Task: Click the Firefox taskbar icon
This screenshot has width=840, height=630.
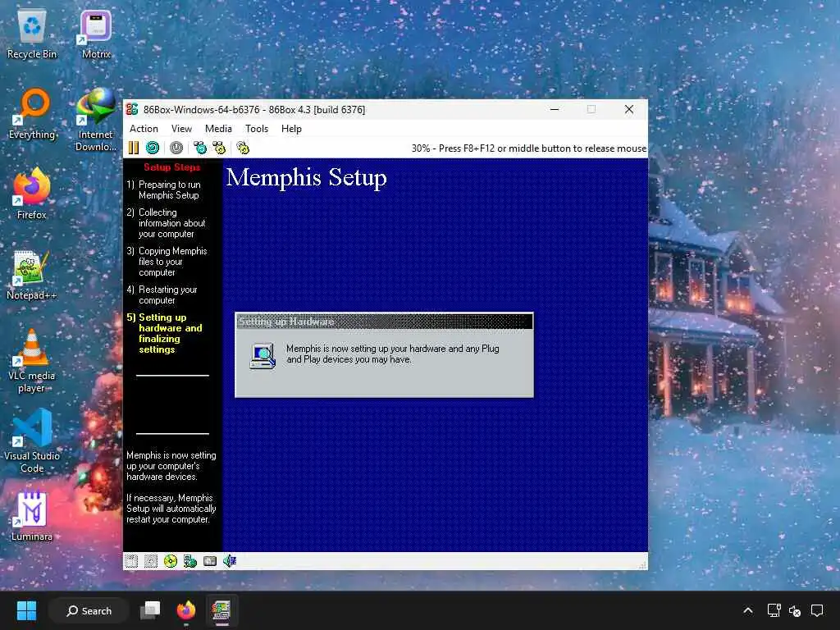Action: [x=186, y=610]
